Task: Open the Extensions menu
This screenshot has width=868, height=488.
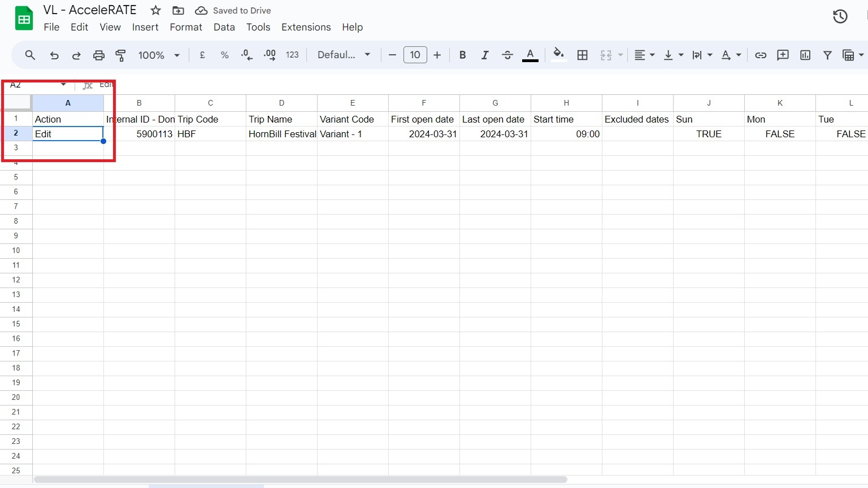Action: click(x=306, y=27)
